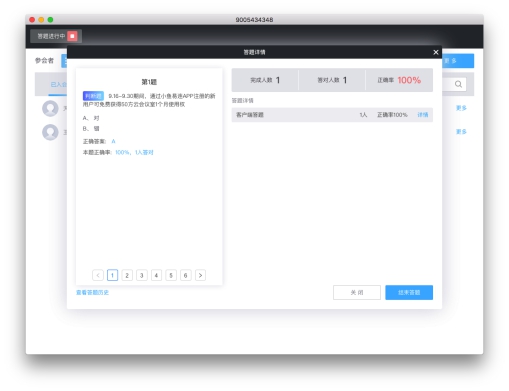Close the 答题详情 dialog with the X

coord(435,52)
